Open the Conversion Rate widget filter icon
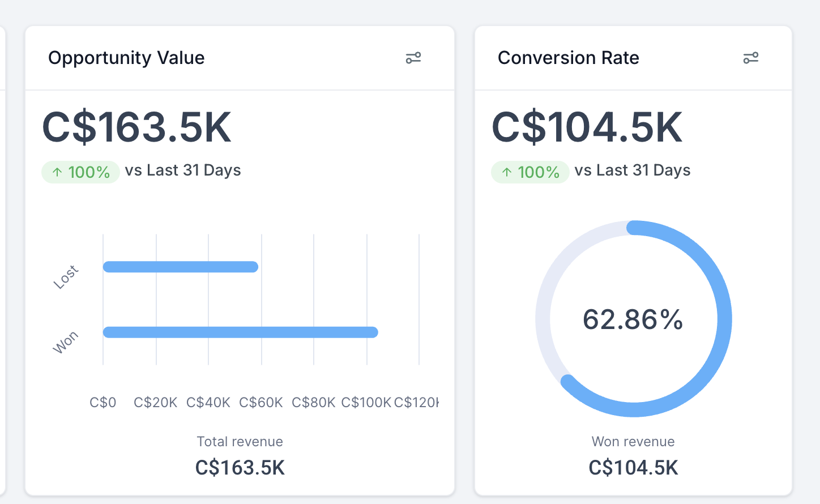Viewport: 820px width, 504px height. pyautogui.click(x=751, y=58)
